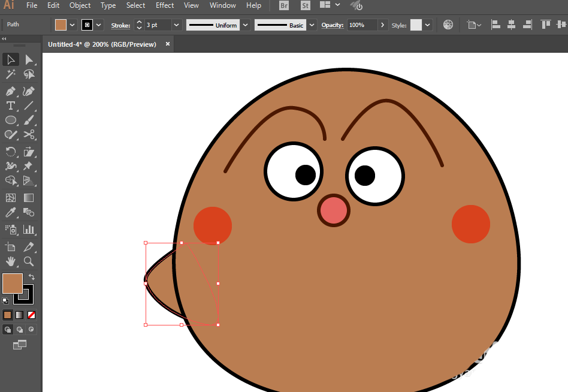Open the Basic brush definition dropdown
Screen dimensions: 568x392
pyautogui.click(x=312, y=25)
